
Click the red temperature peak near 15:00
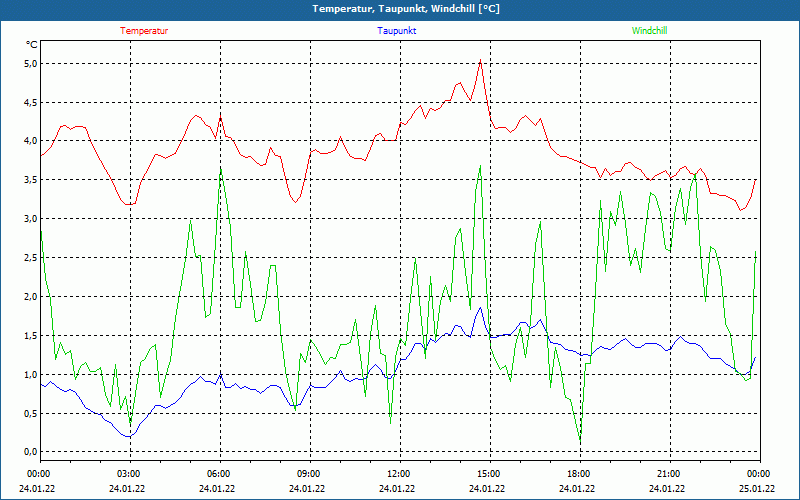(480, 60)
